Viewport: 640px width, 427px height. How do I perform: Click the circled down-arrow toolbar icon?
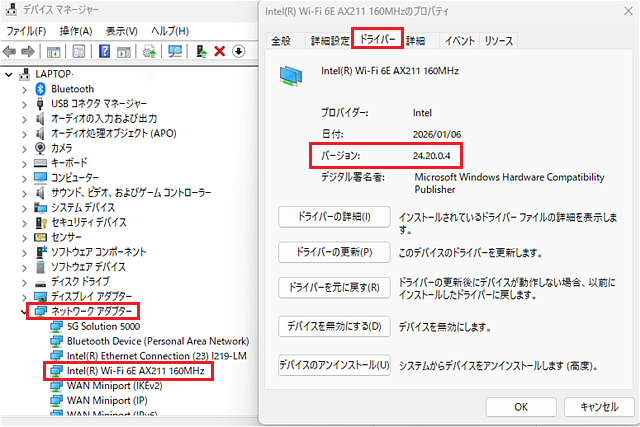click(238, 51)
